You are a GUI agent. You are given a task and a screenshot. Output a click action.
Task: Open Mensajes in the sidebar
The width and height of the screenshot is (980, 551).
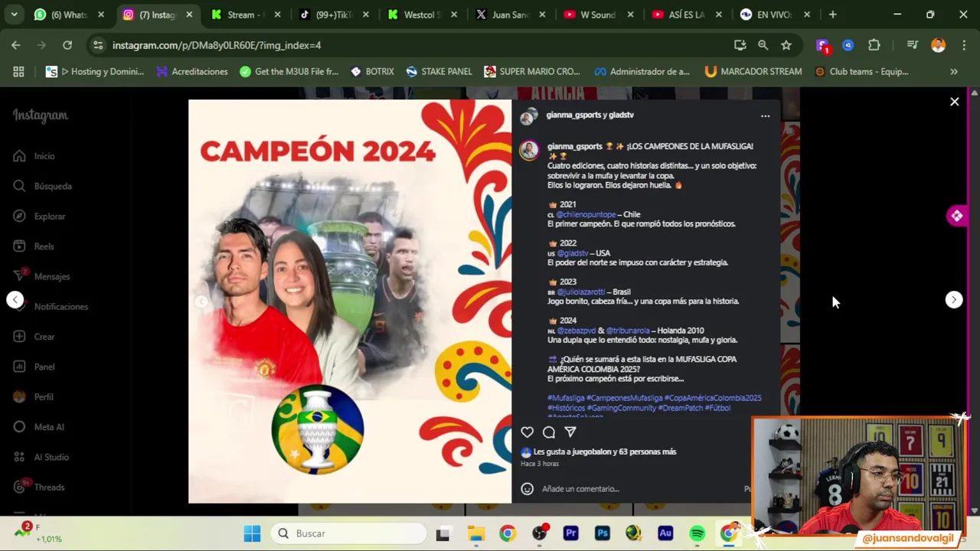point(41,276)
